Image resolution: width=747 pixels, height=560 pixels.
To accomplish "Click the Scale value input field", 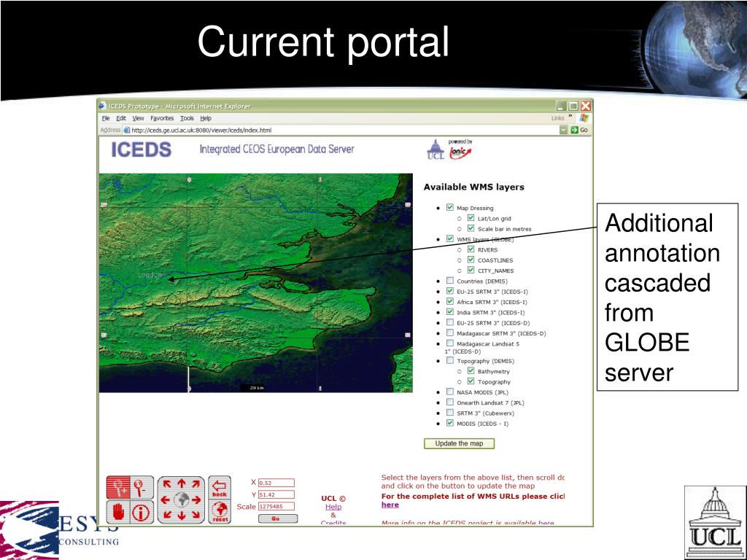I will 276,507.
